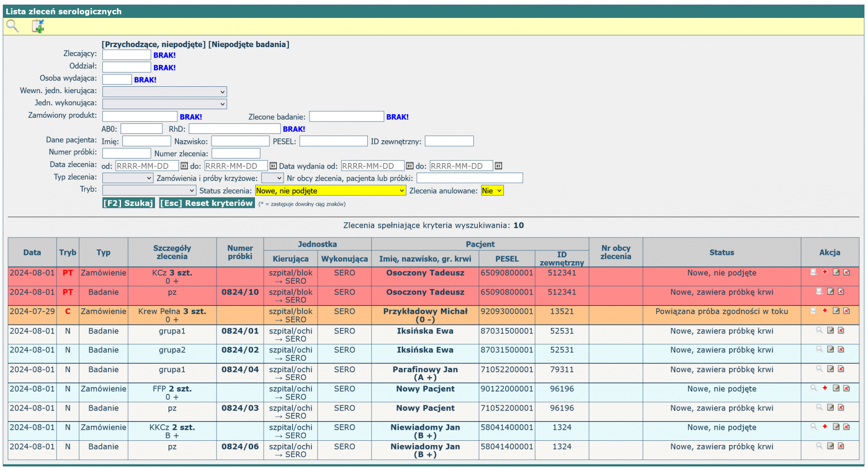
Task: Expand the Typ zlecenia dropdown
Action: [x=127, y=178]
